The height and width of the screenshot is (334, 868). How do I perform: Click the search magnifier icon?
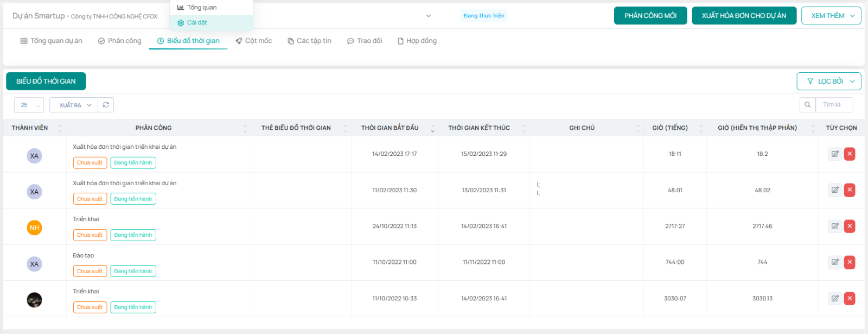[807, 105]
